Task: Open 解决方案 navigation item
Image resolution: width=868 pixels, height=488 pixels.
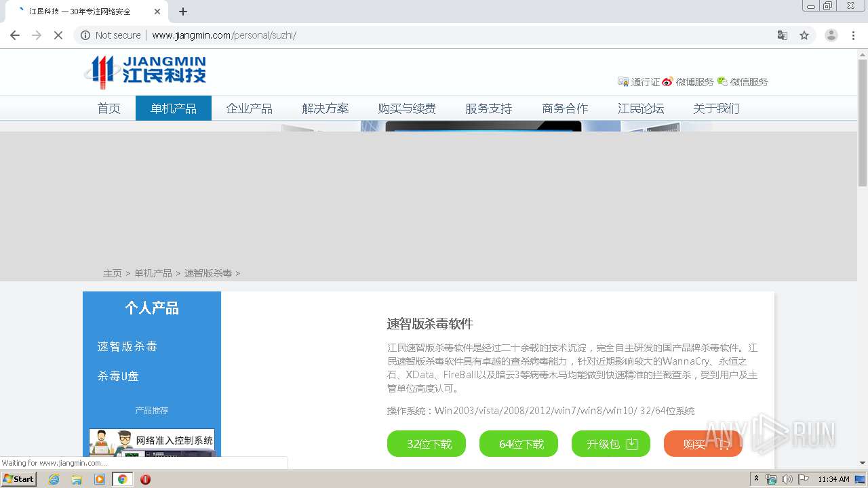Action: (x=325, y=108)
